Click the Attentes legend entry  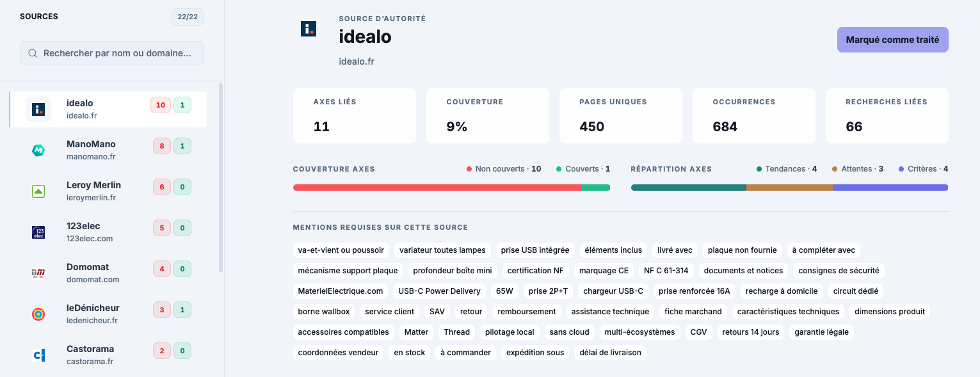pos(858,169)
